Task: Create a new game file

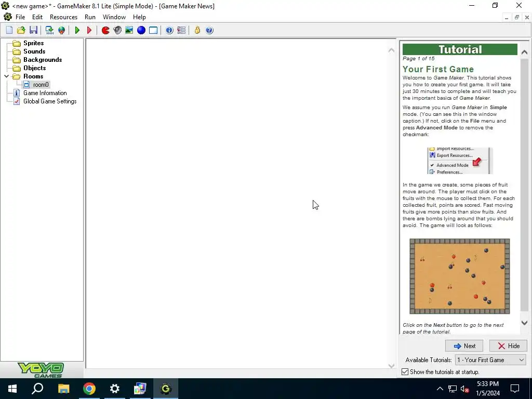Action: [9, 30]
